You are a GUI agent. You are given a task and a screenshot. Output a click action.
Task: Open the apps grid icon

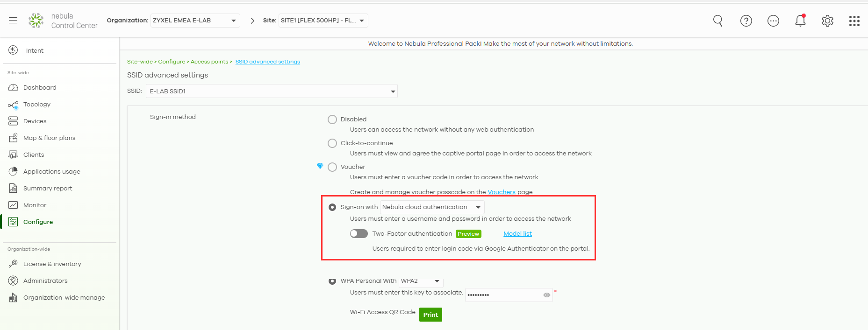(854, 21)
